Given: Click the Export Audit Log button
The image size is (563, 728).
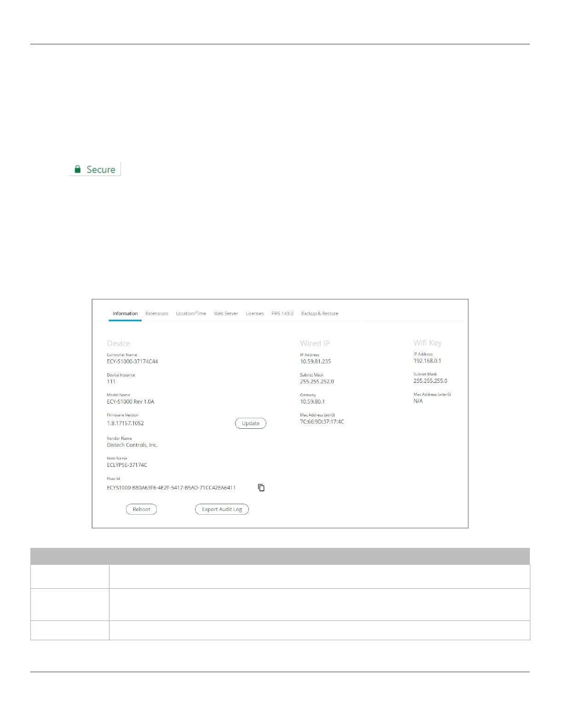Looking at the screenshot, I should point(222,509).
